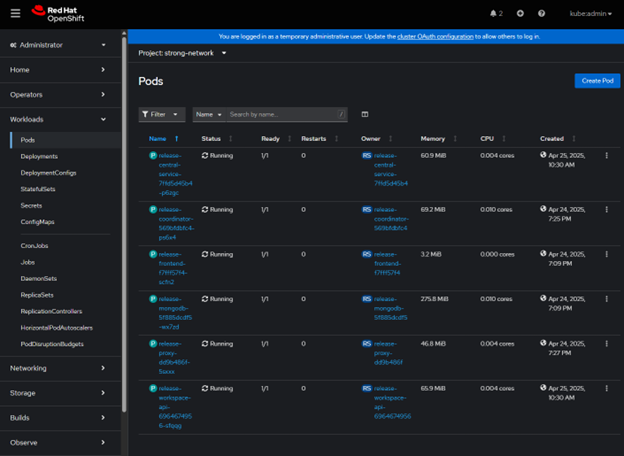Image resolution: width=624 pixels, height=456 pixels.
Task: Click the Red Hat OpenShift logo
Action: tap(58, 14)
